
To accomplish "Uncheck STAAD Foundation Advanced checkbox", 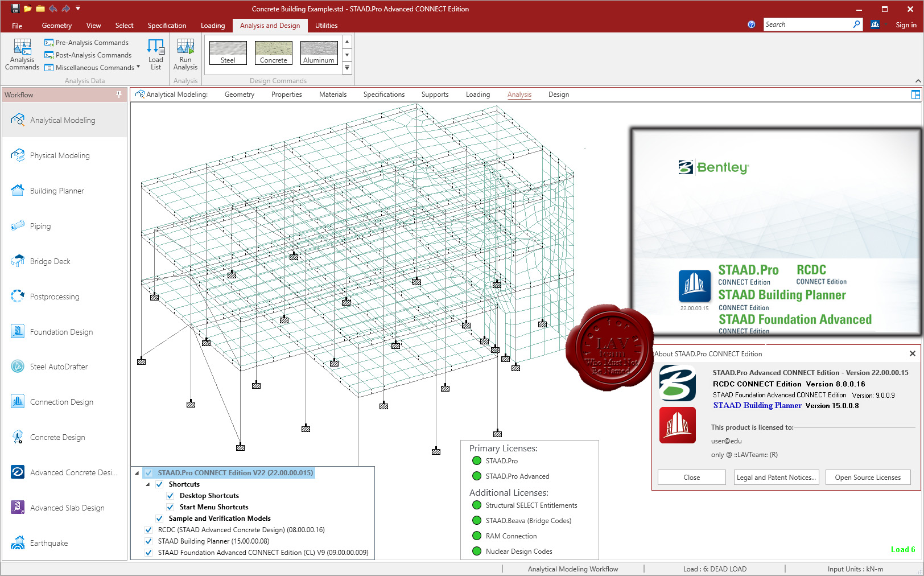I will click(148, 553).
